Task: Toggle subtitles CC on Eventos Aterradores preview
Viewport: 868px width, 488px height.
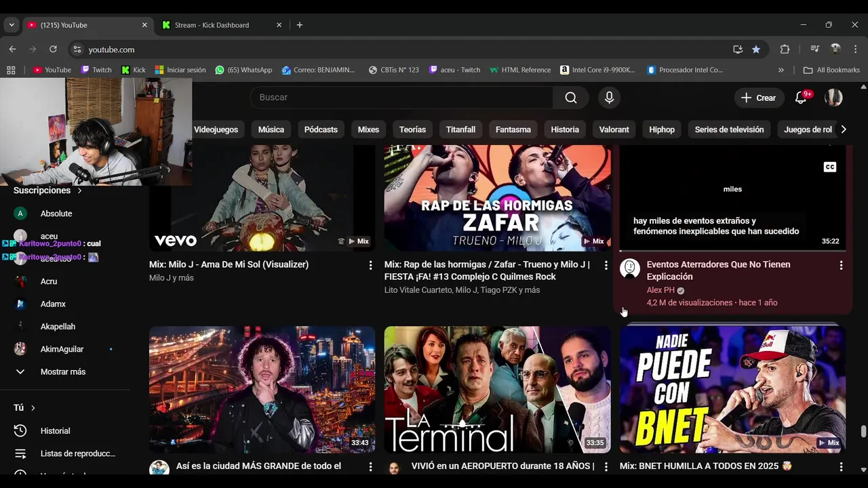Action: (829, 167)
